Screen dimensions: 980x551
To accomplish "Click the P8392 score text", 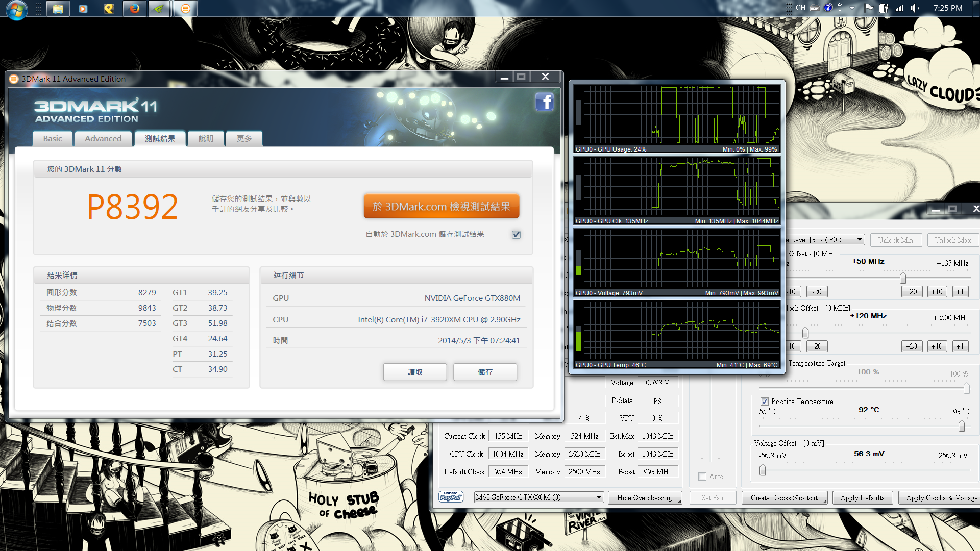I will click(133, 207).
